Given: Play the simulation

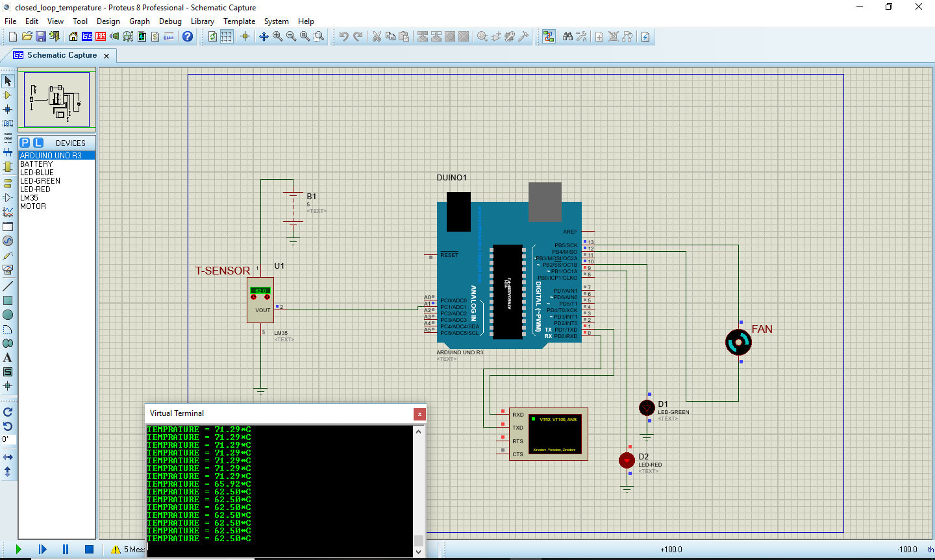Looking at the screenshot, I should pos(18,549).
